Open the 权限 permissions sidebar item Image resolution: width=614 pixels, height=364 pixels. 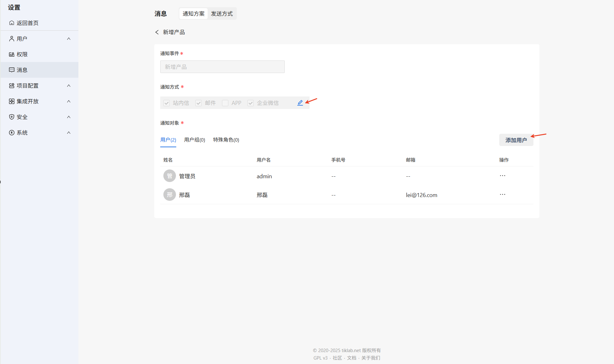point(22,55)
